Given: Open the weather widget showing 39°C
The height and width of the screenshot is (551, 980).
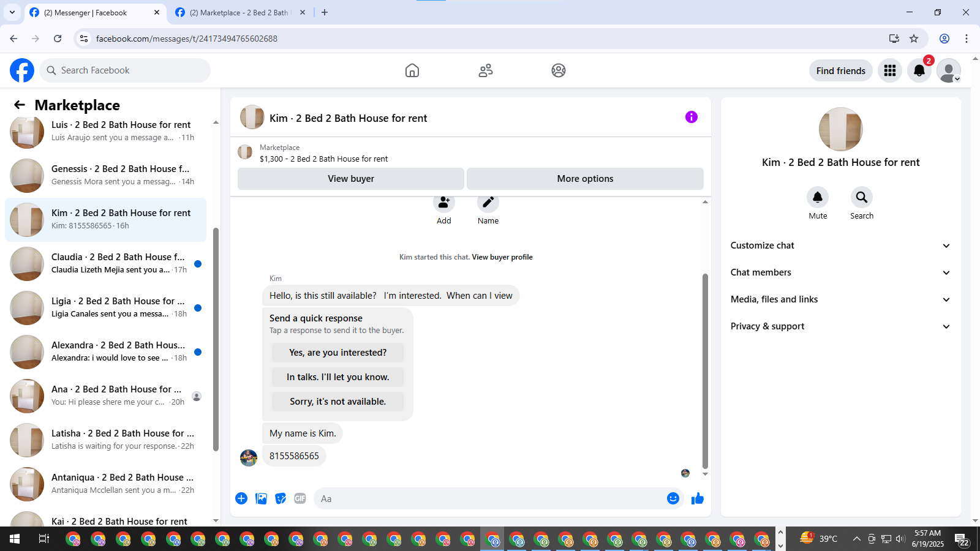Looking at the screenshot, I should pyautogui.click(x=819, y=539).
